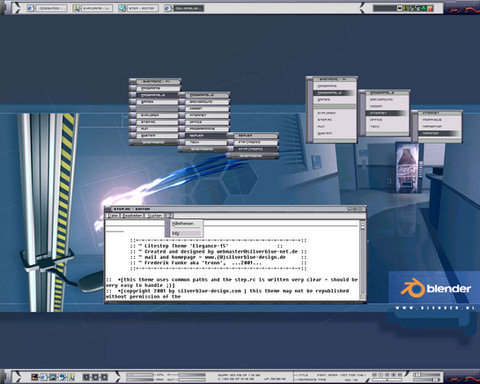
Task: Open the HTTP entry in Server submenu
Action: pos(253,149)
